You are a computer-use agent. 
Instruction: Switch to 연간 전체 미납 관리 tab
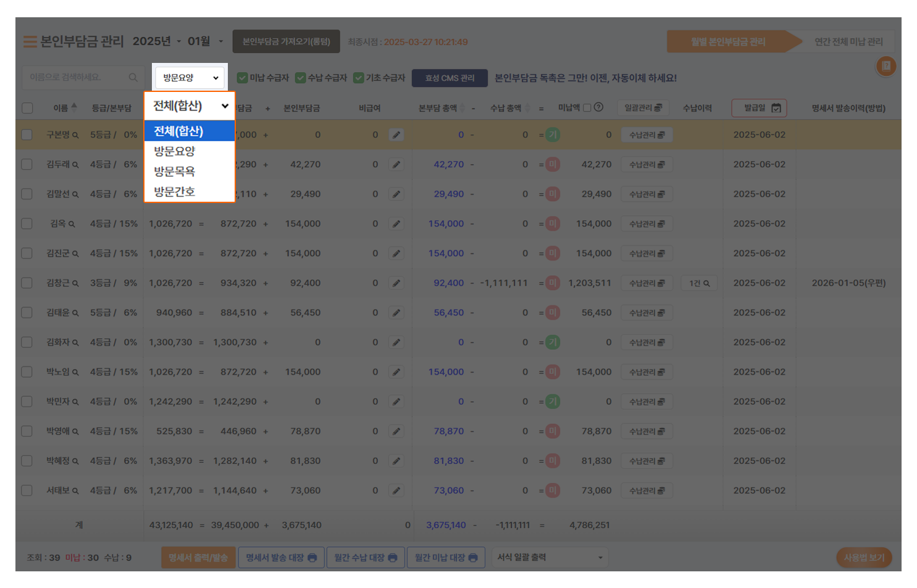pyautogui.click(x=848, y=42)
